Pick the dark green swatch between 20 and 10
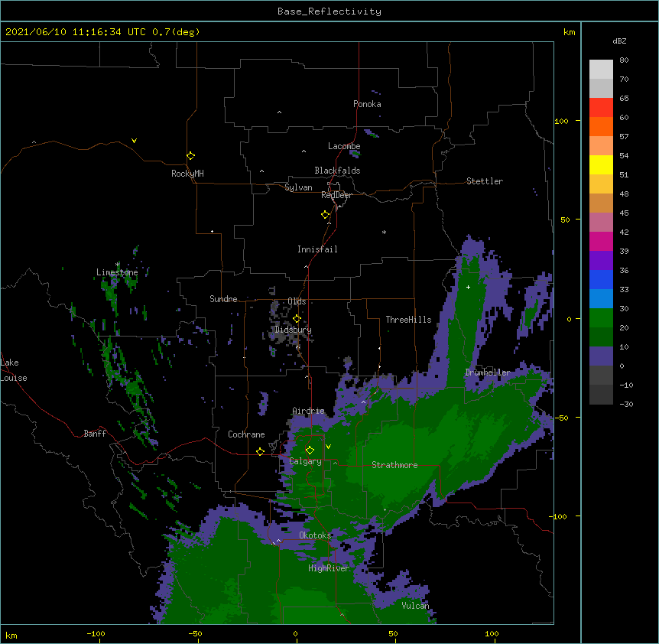The image size is (659, 644). 601,337
